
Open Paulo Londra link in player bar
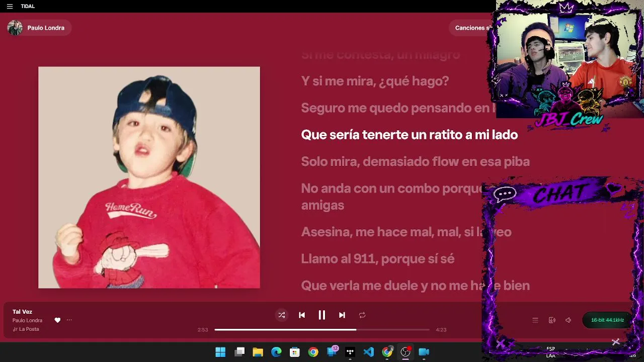27,320
